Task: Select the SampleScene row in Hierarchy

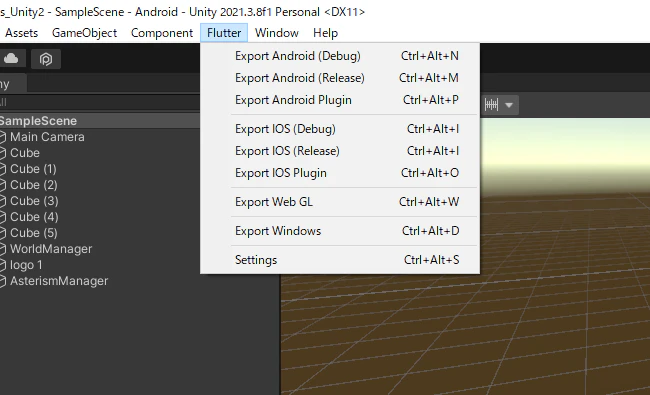Action: (x=99, y=121)
